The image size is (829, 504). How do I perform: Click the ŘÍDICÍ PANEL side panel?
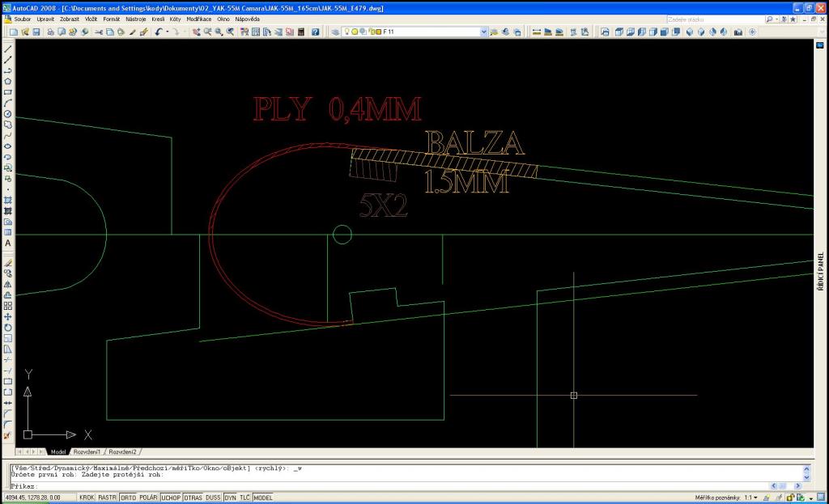coord(821,272)
